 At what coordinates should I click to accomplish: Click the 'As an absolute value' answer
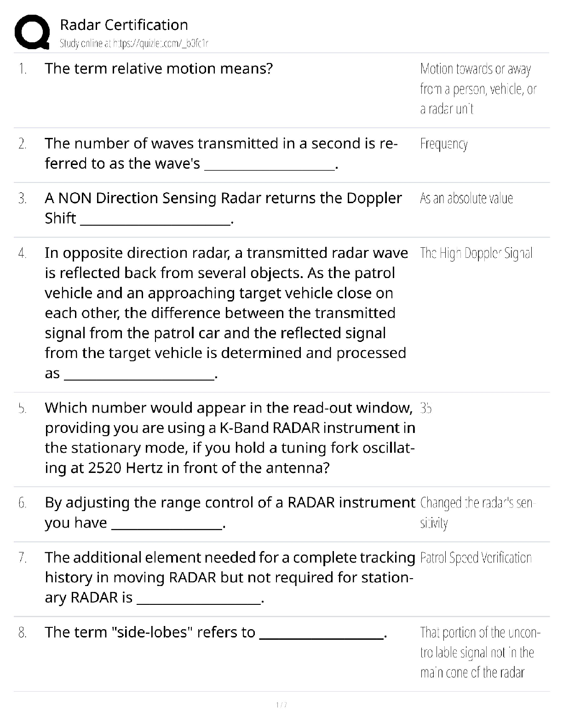[x=466, y=199]
